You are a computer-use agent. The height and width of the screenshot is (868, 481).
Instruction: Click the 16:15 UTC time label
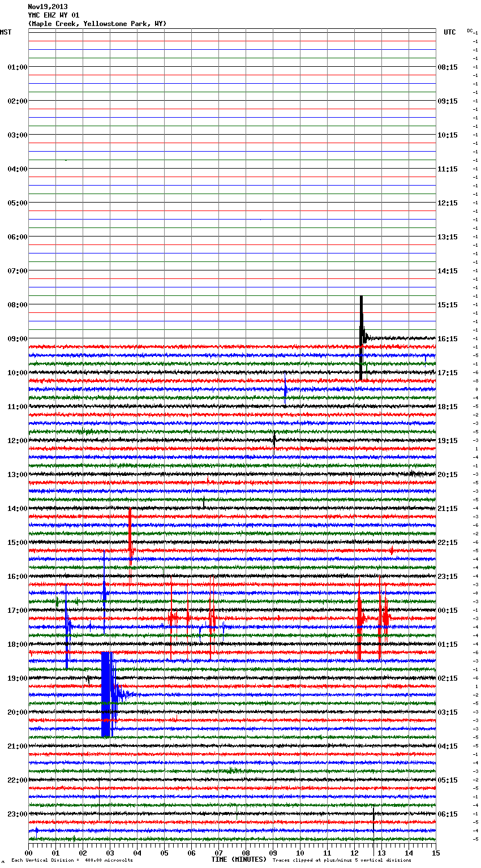point(448,339)
